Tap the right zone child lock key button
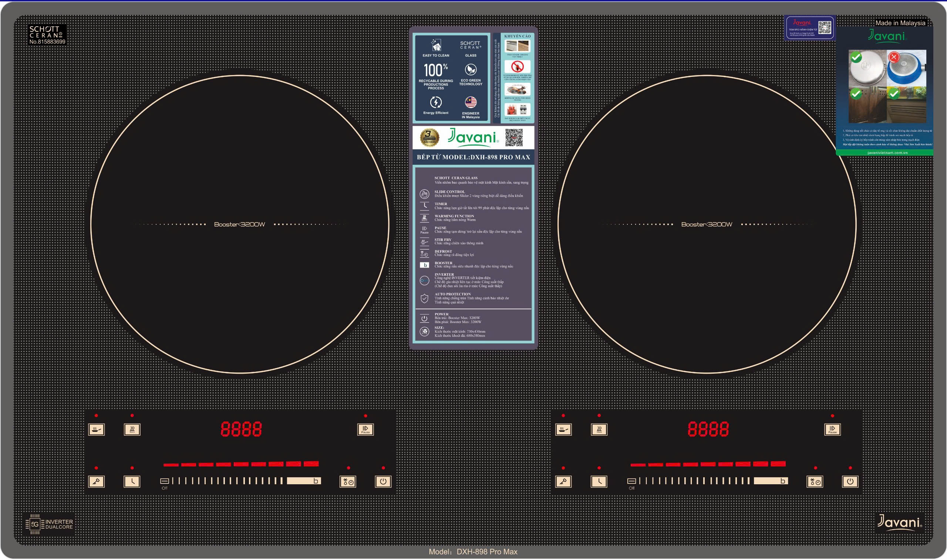The width and height of the screenshot is (947, 560). pyautogui.click(x=563, y=482)
